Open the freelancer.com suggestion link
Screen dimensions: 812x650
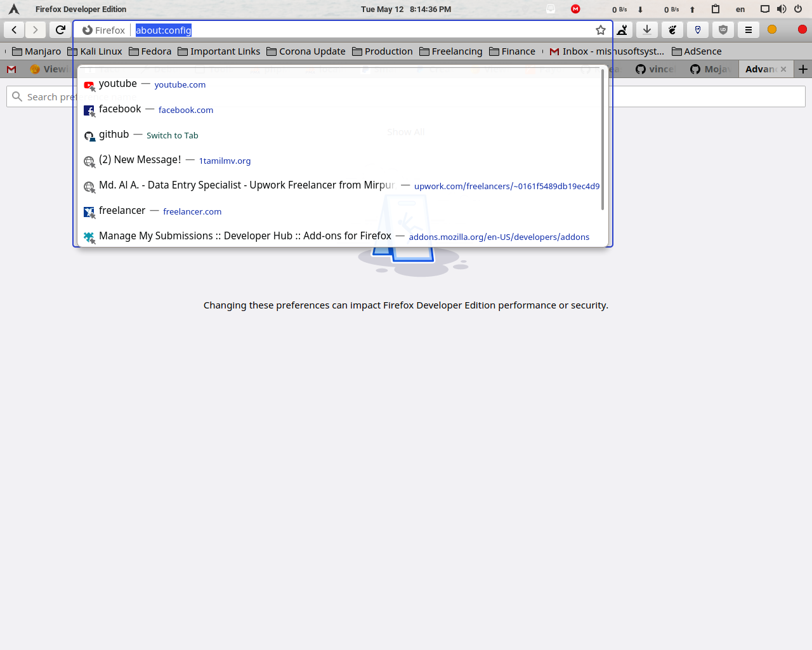192,211
